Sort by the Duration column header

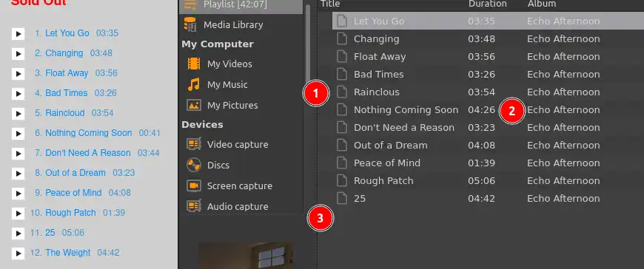488,4
